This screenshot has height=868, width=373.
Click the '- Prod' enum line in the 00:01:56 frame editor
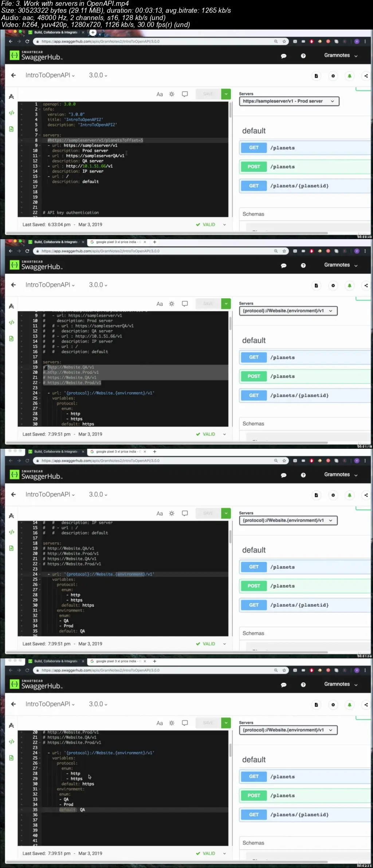pos(66,626)
